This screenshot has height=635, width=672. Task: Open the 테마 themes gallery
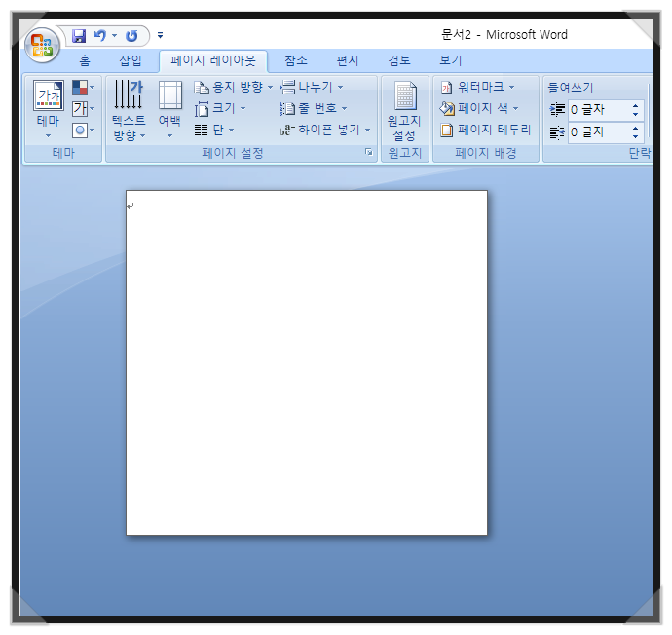[49, 109]
